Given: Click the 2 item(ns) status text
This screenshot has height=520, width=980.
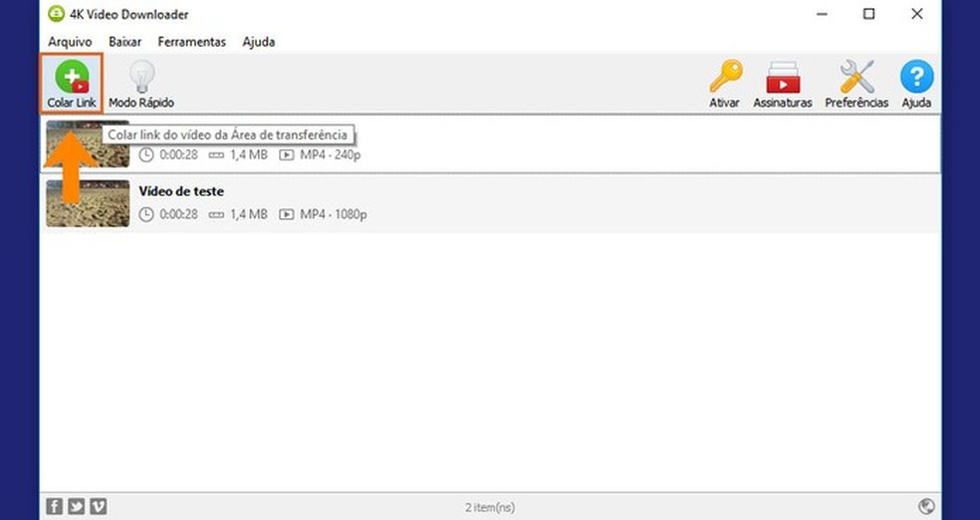Looking at the screenshot, I should [490, 507].
